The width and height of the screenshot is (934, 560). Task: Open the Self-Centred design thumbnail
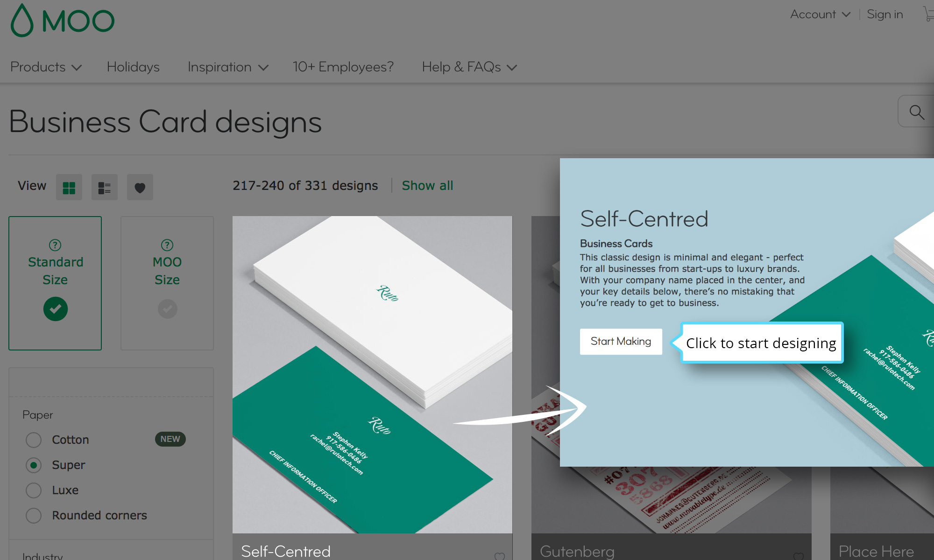click(x=372, y=374)
